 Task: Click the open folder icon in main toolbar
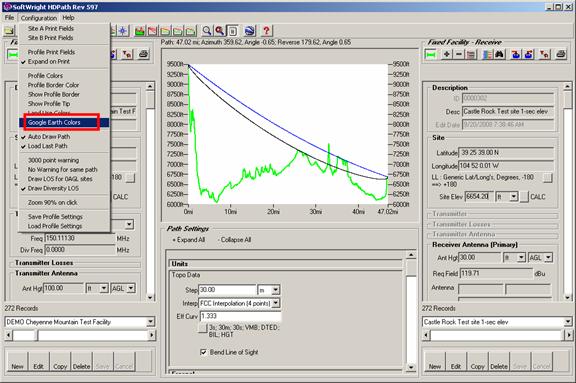9,31
